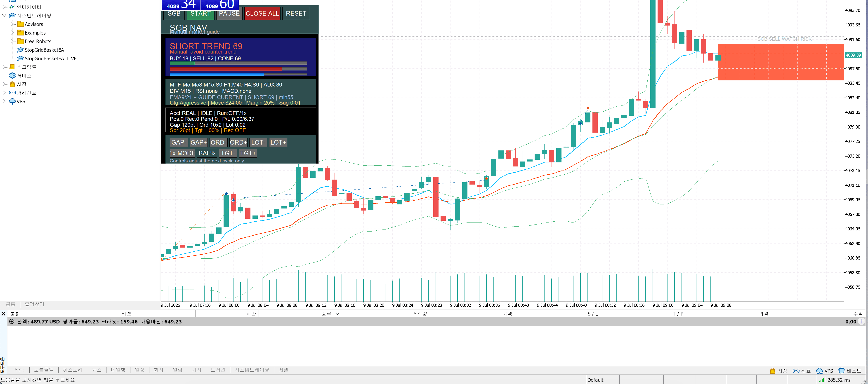Select StopGridBasketEA_LIVE expert icon

click(20, 58)
